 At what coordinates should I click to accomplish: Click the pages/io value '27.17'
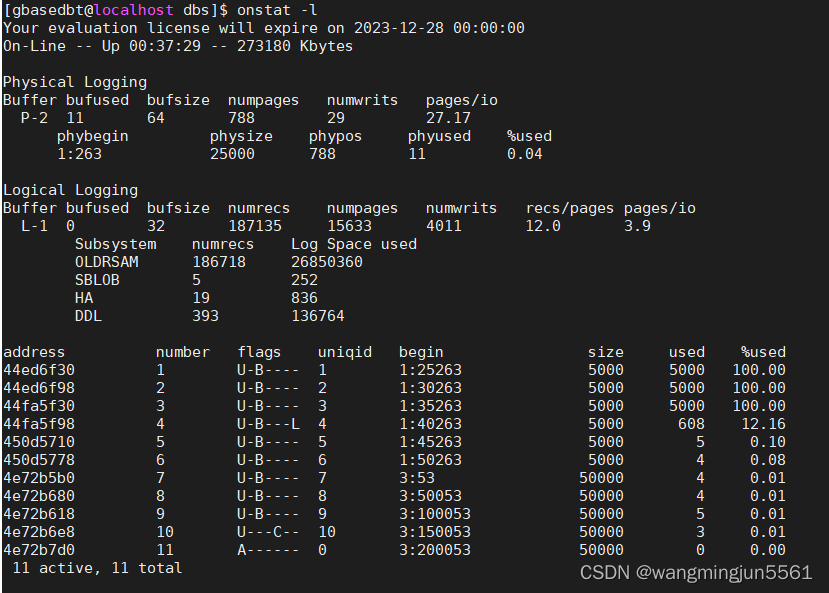448,118
